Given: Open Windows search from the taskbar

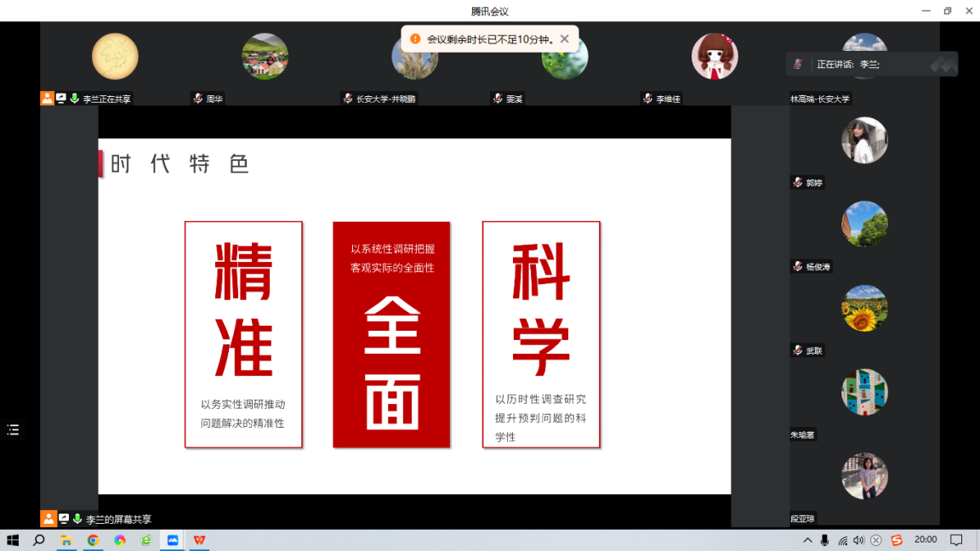Looking at the screenshot, I should coord(38,540).
